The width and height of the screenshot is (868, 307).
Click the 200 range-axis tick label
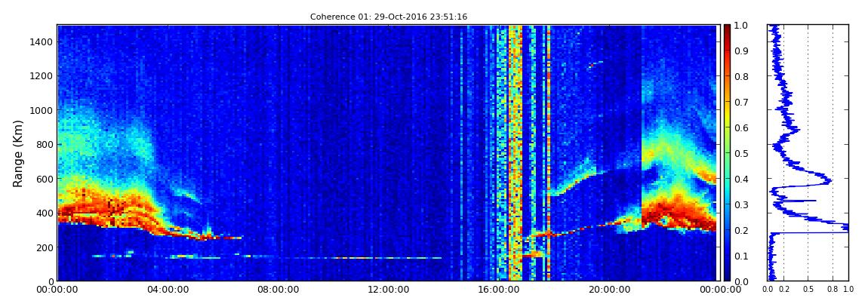click(x=45, y=247)
